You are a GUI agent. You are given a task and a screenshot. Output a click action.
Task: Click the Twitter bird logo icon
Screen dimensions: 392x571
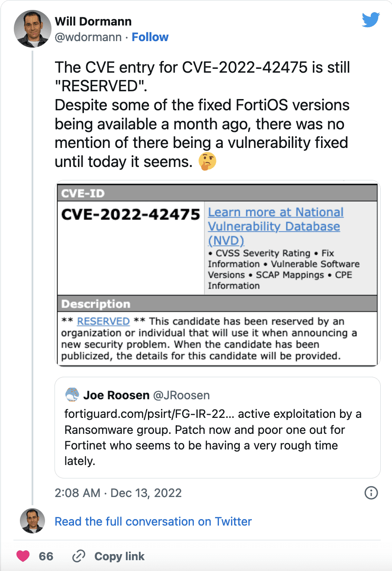point(370,20)
